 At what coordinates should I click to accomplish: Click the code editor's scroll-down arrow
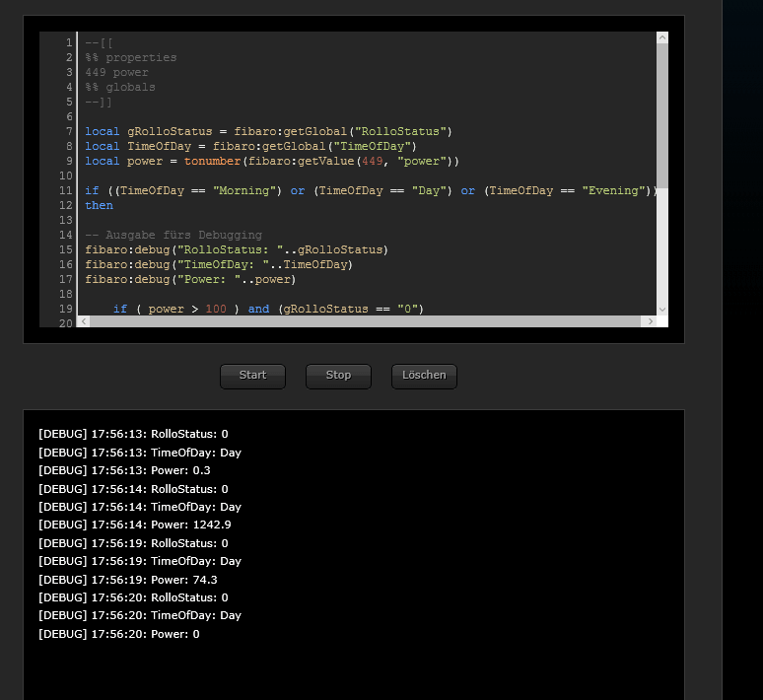coord(662,308)
